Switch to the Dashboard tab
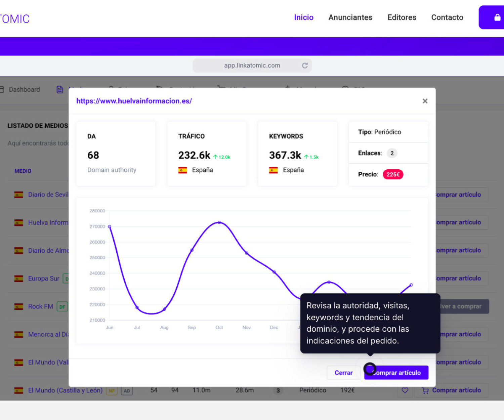504x420 pixels. coord(24,90)
